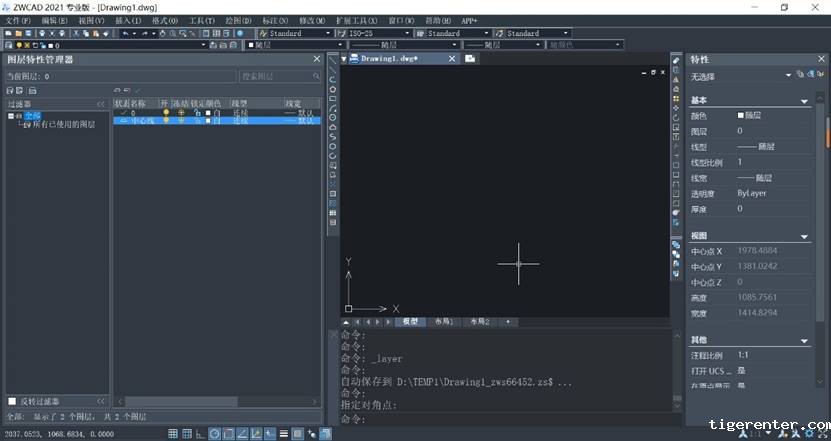Toggle freeze icon for 中心线 layer

pos(181,121)
